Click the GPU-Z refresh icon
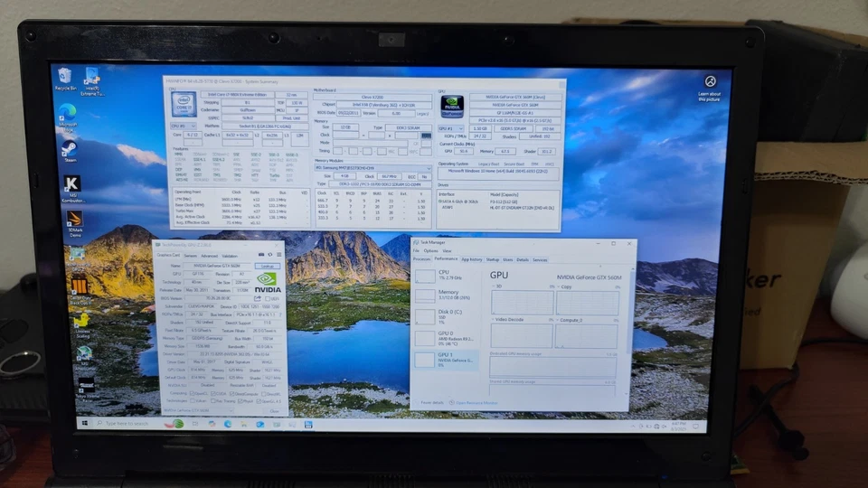The height and width of the screenshot is (488, 868). (x=270, y=255)
